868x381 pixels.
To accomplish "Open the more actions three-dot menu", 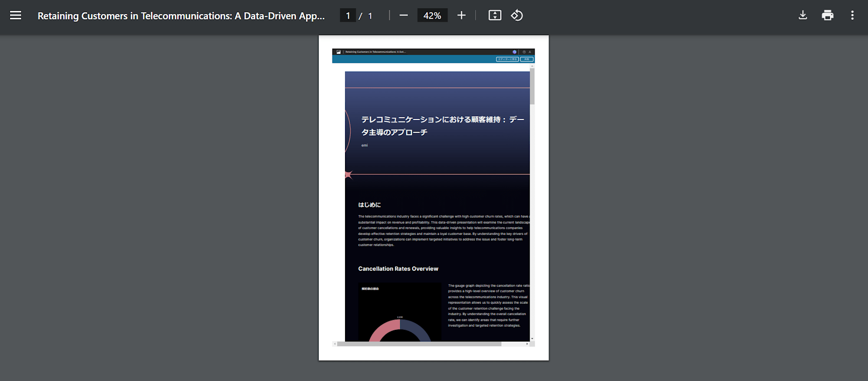I will click(852, 16).
